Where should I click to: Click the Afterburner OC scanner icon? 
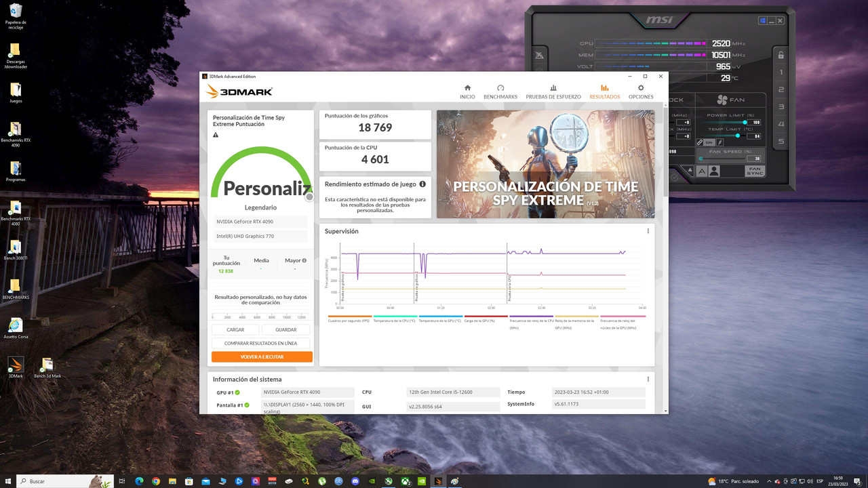point(539,55)
